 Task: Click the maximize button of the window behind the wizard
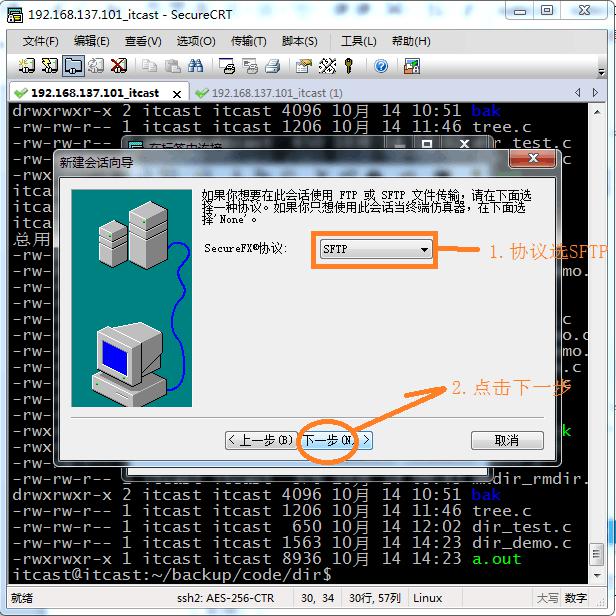pyautogui.click(x=427, y=144)
